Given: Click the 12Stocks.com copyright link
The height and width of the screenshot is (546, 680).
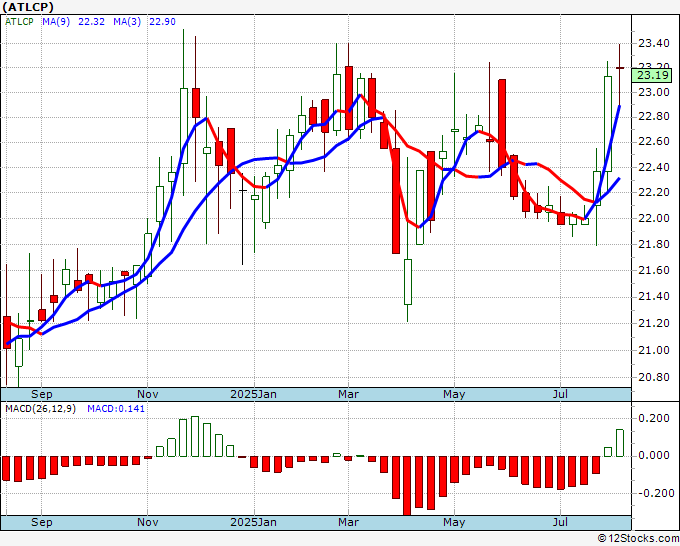Looking at the screenshot, I should coord(638,539).
